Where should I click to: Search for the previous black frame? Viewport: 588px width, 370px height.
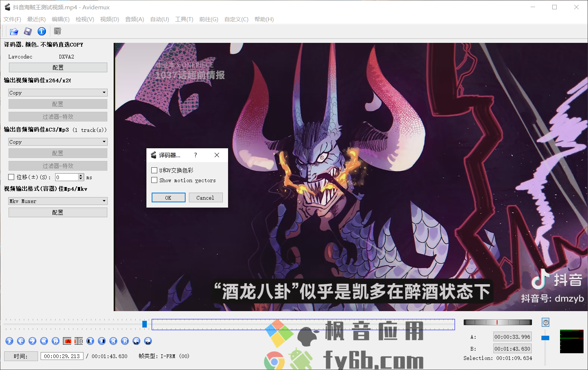(90, 341)
